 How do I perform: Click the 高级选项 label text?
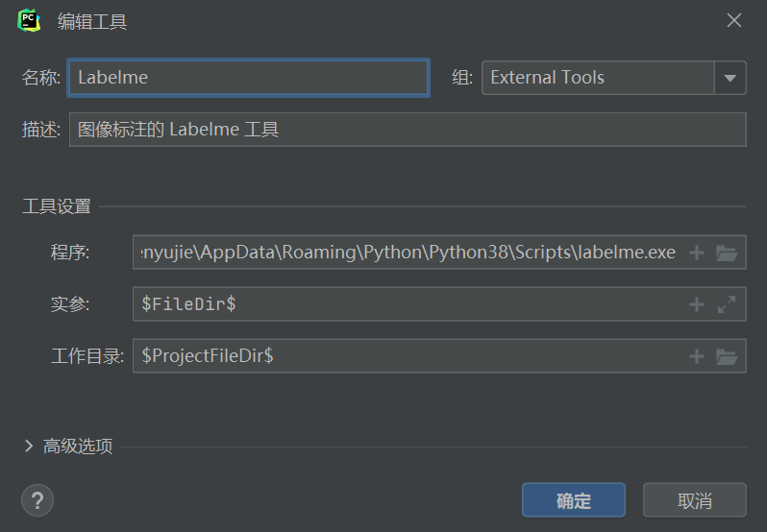pyautogui.click(x=78, y=446)
